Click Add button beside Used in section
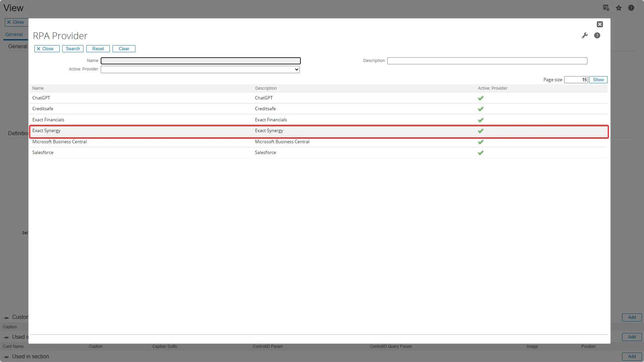Viewport: 644px width, 362px height. pos(632,357)
